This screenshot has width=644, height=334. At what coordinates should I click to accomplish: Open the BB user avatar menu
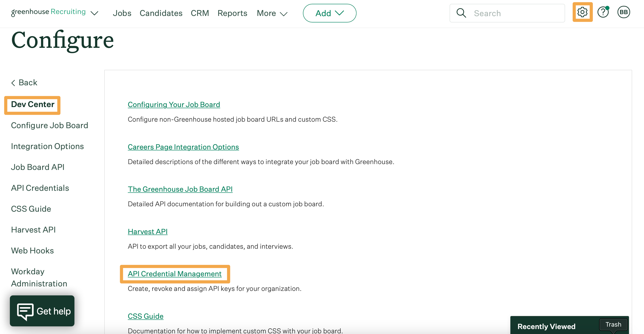coord(624,12)
